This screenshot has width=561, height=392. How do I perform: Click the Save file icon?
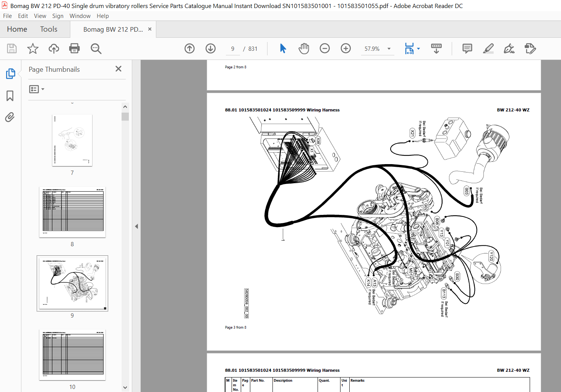pos(12,48)
